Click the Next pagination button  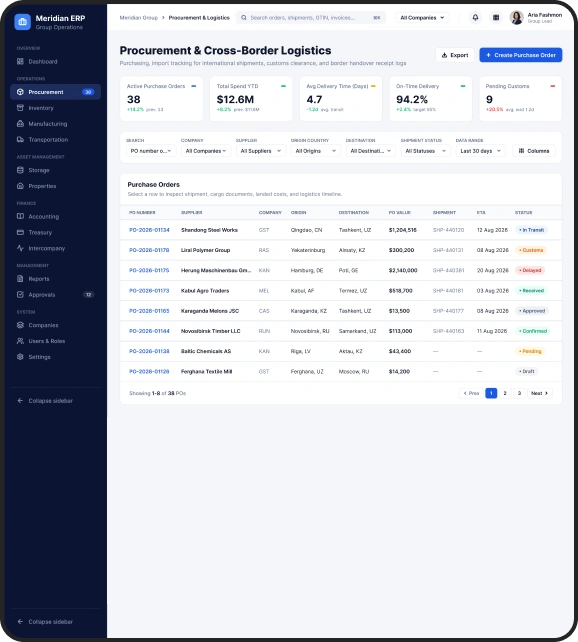(x=540, y=393)
